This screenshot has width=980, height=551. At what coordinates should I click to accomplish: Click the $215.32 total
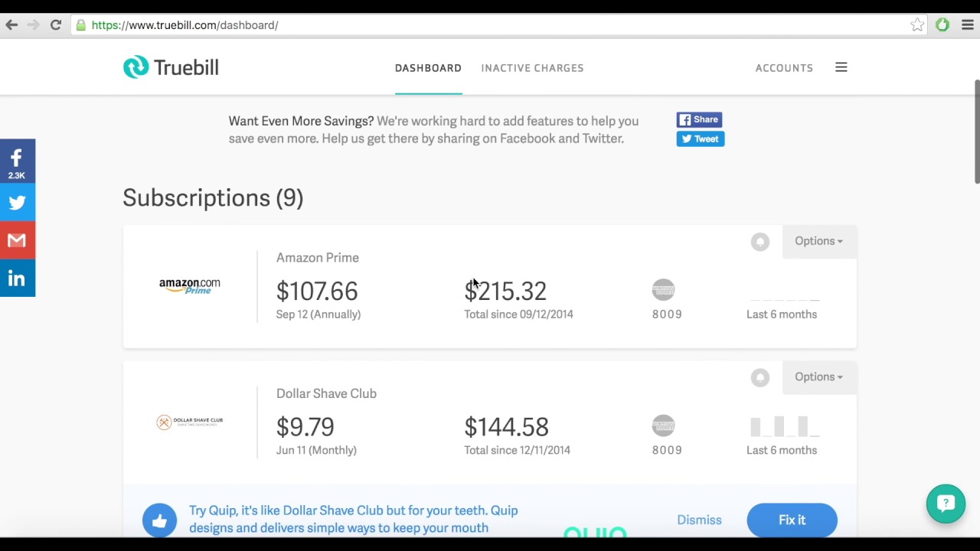(505, 292)
